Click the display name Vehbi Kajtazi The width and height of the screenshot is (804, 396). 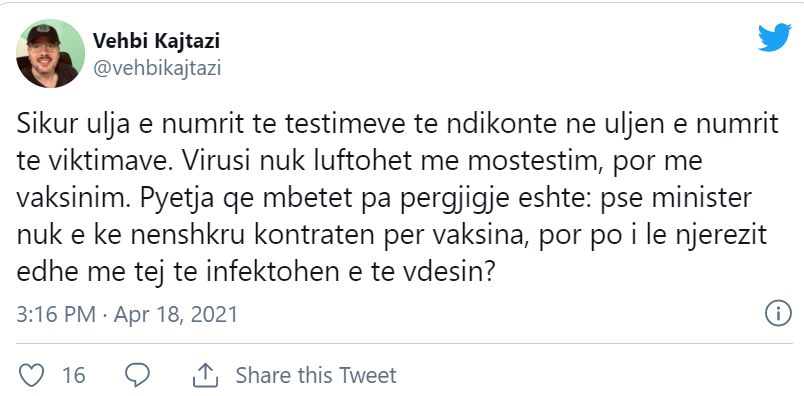[x=156, y=41]
